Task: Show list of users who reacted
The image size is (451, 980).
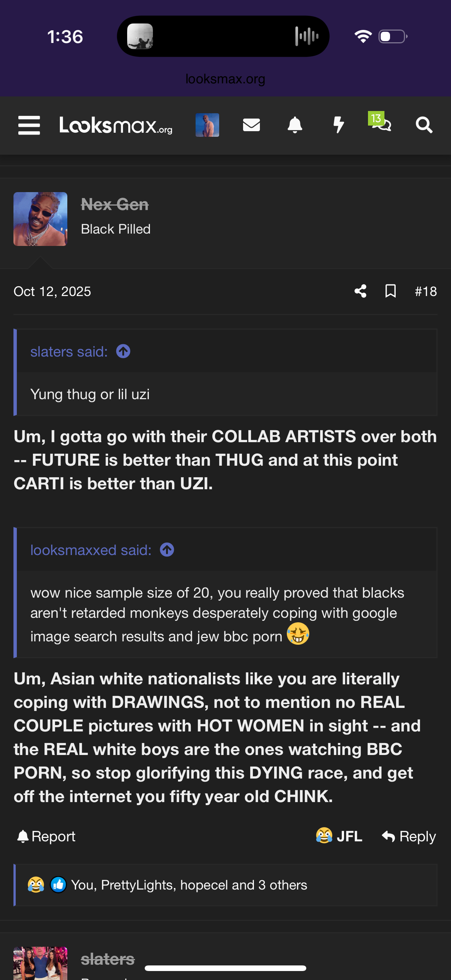Action: coord(189,885)
